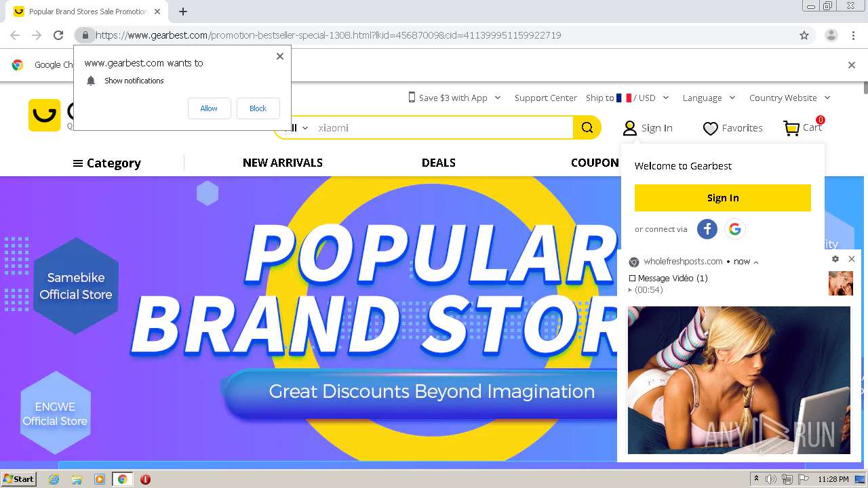Screen dimensions: 868x488
Task: Close the wholefreshposts.com notification
Action: tap(852, 259)
